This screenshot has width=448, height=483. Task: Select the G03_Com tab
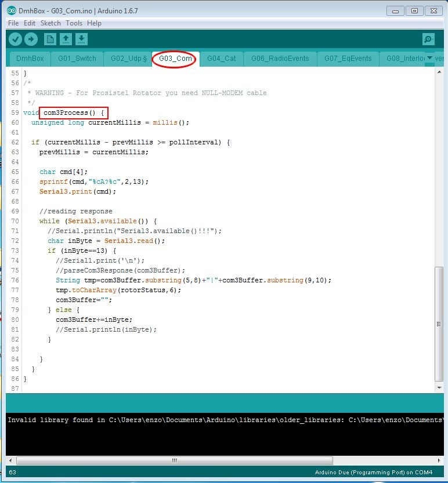click(175, 59)
